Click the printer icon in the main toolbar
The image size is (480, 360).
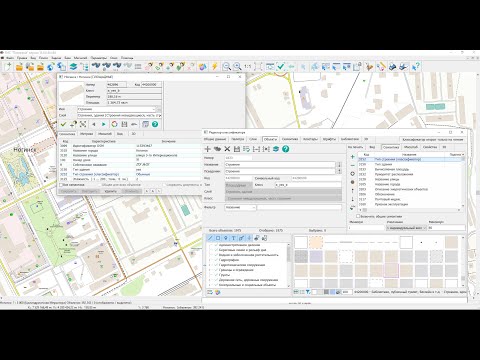point(392,67)
